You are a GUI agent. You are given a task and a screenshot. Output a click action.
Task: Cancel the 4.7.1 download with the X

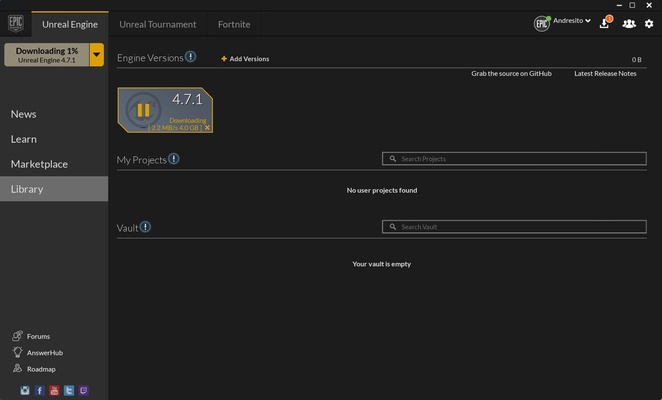point(207,128)
